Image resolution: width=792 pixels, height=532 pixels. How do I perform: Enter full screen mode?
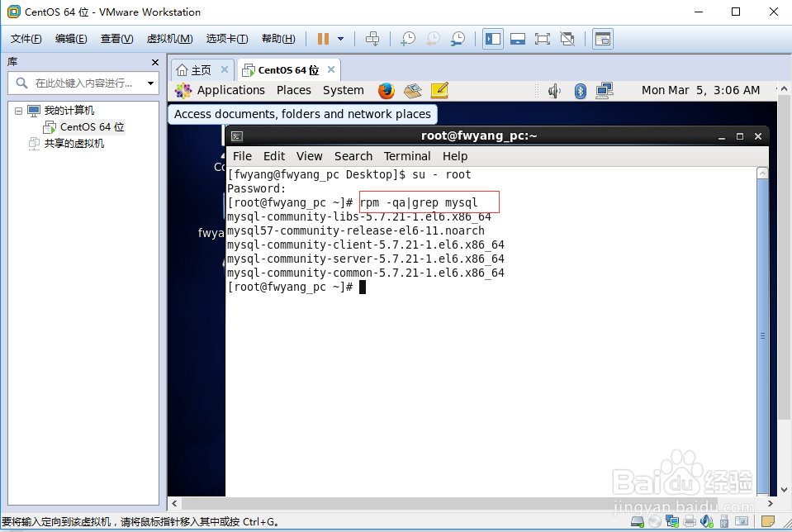click(x=543, y=39)
